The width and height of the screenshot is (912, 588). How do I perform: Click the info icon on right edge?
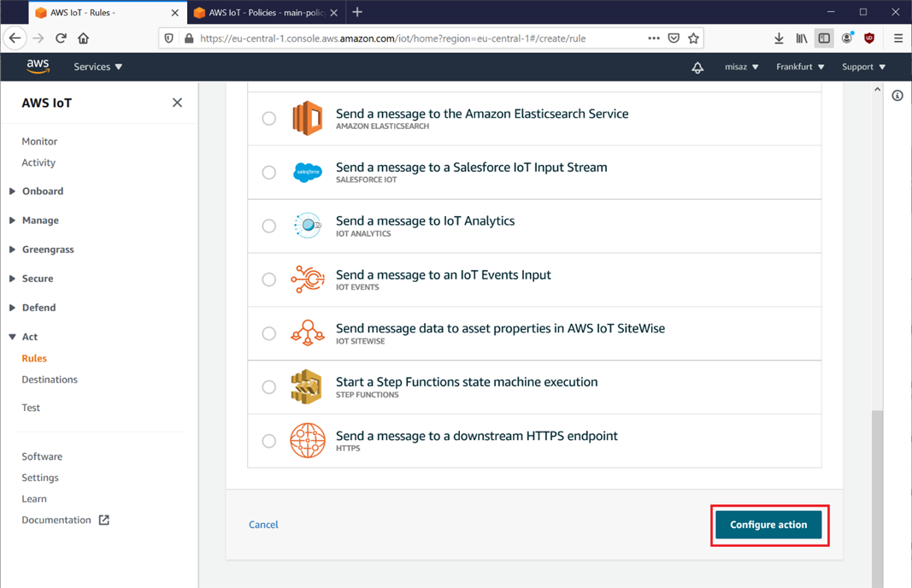coord(897,96)
